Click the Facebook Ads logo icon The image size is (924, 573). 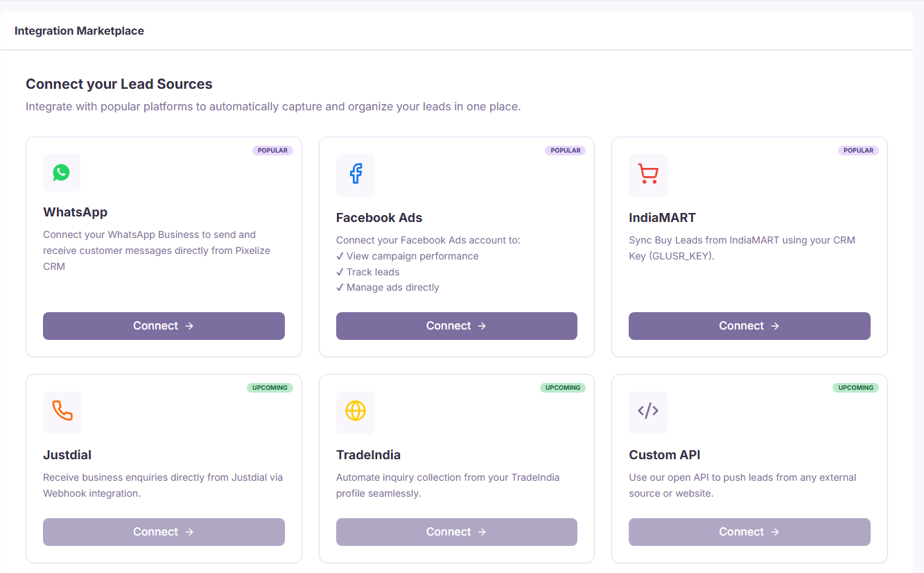point(356,175)
